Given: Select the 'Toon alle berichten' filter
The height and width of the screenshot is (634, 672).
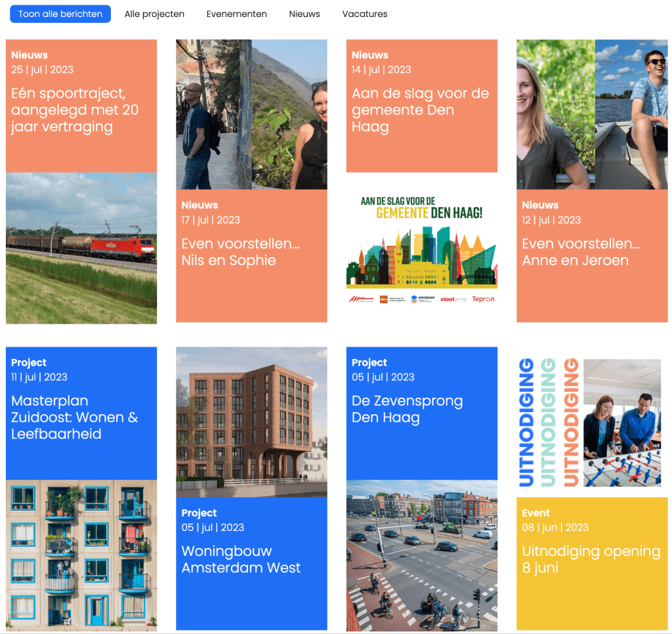Looking at the screenshot, I should point(60,13).
